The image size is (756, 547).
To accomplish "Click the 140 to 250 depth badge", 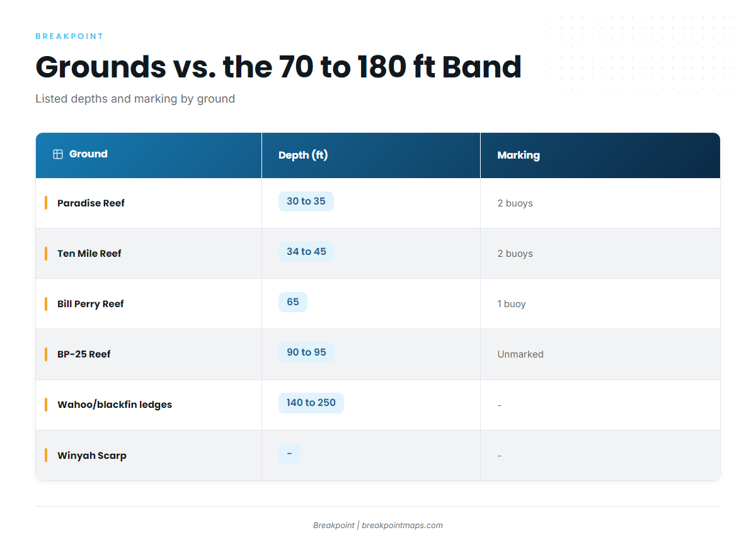I will pos(311,403).
